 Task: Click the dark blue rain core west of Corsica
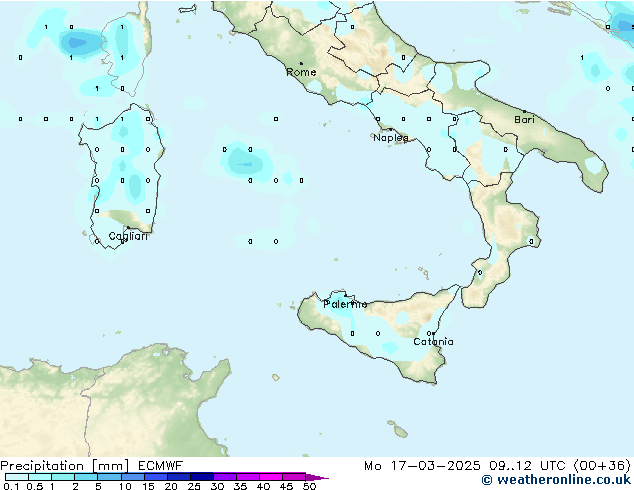coord(78,42)
